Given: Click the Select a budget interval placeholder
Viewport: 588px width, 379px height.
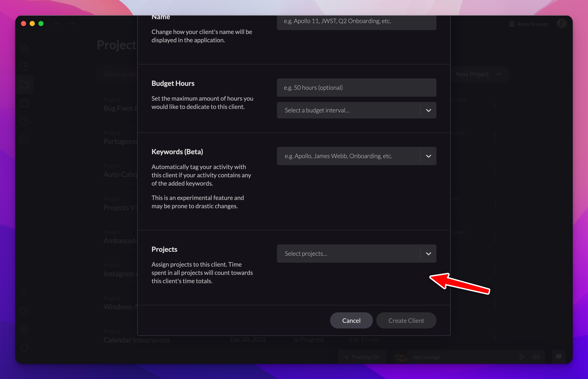Looking at the screenshot, I should click(x=317, y=110).
